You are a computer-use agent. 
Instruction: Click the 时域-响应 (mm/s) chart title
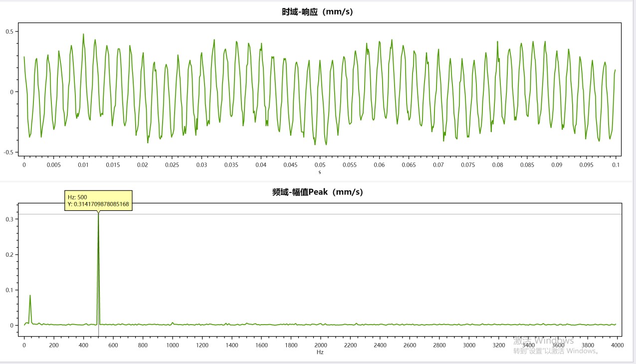pyautogui.click(x=317, y=12)
